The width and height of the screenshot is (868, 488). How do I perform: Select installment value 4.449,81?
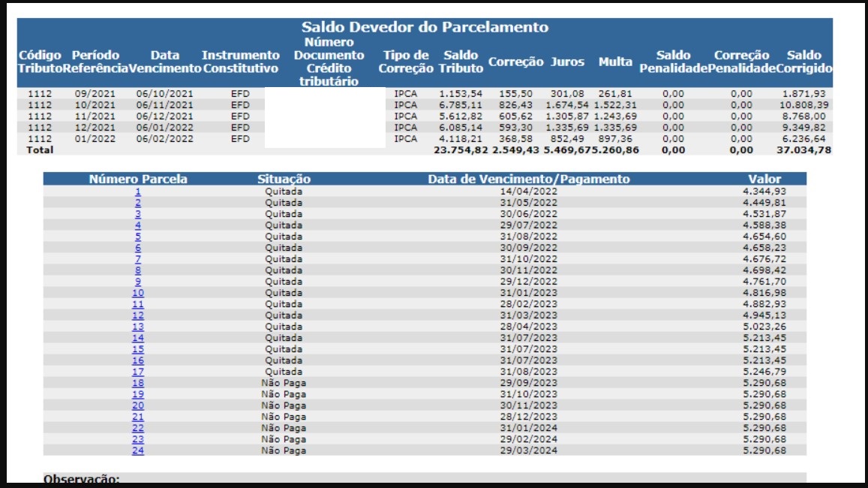pos(764,203)
